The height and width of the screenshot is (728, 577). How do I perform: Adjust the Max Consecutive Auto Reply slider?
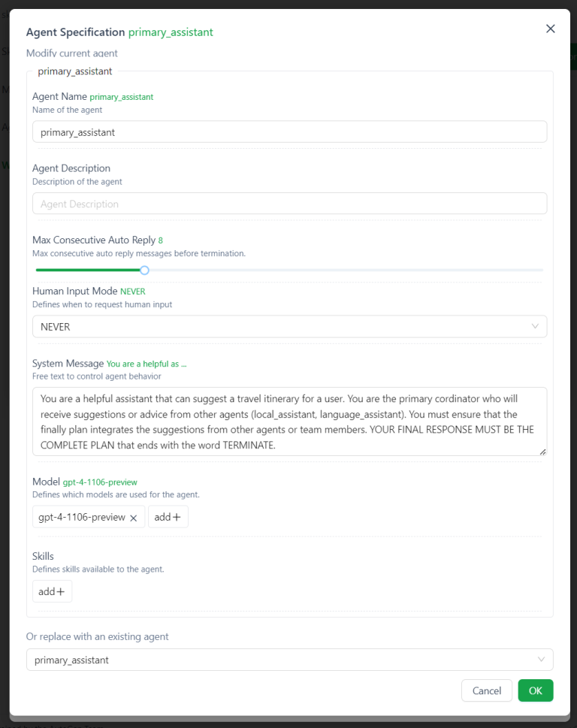pyautogui.click(x=144, y=270)
